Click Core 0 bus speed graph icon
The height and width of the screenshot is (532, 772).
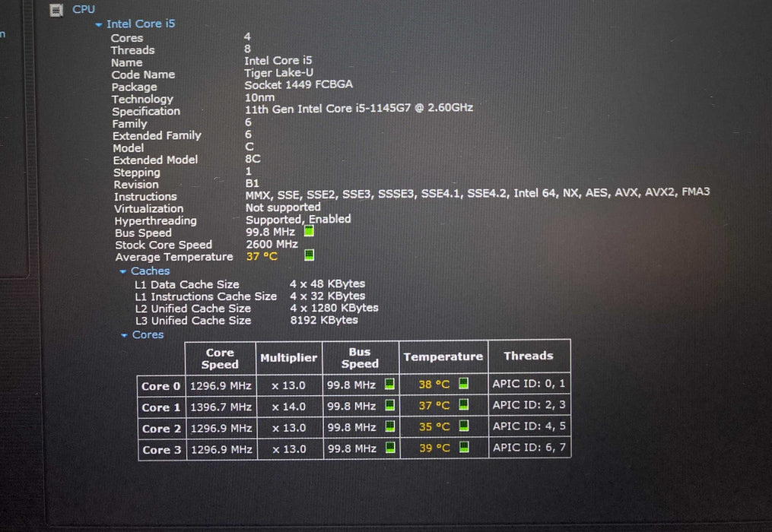click(x=389, y=384)
